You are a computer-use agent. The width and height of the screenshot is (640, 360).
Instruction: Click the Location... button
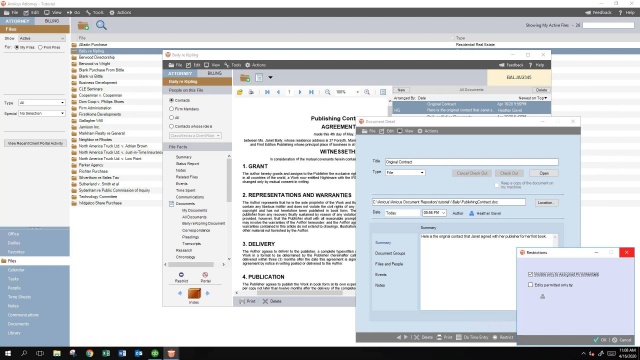pyautogui.click(x=547, y=202)
